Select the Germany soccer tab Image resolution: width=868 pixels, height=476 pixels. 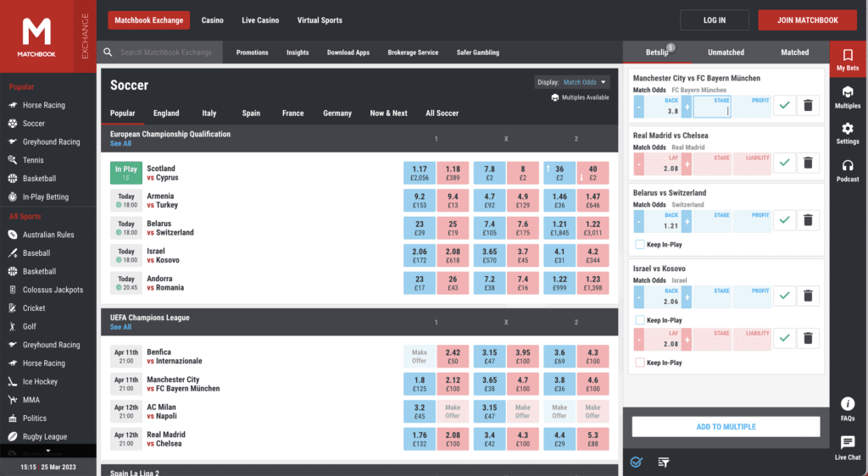coord(337,113)
